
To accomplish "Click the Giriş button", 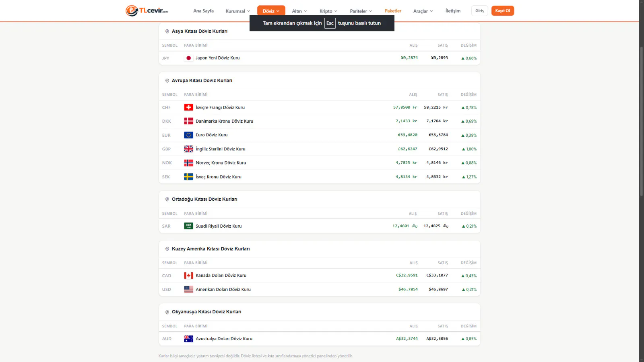I will coord(479,11).
